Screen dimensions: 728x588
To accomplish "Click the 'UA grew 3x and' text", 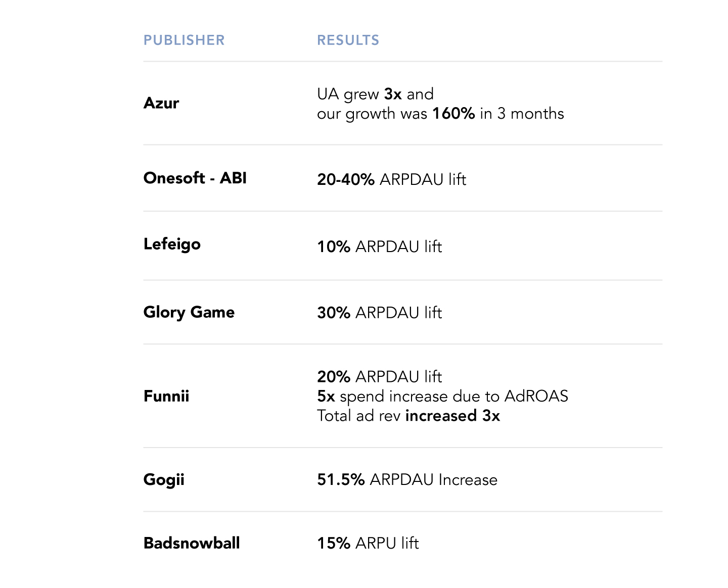I will (375, 94).
